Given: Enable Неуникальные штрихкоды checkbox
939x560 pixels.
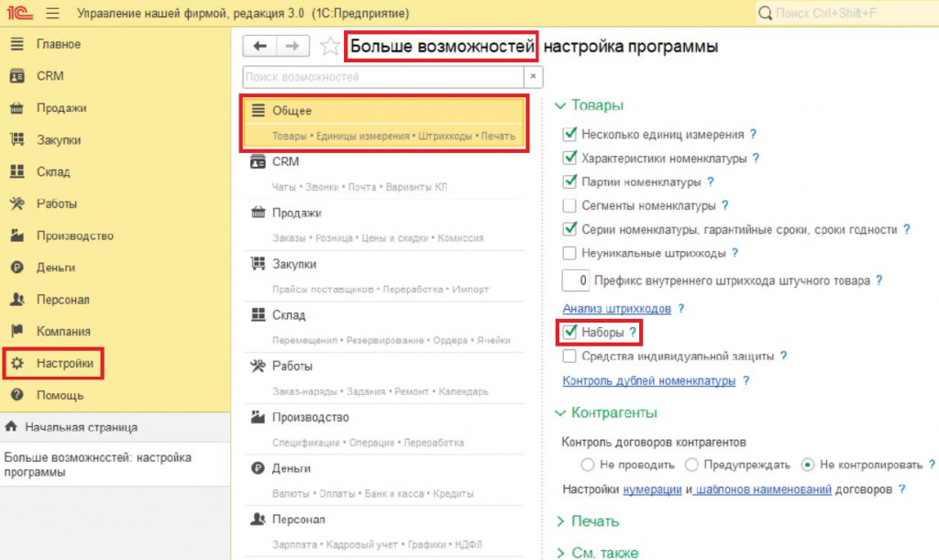Looking at the screenshot, I should click(x=569, y=253).
